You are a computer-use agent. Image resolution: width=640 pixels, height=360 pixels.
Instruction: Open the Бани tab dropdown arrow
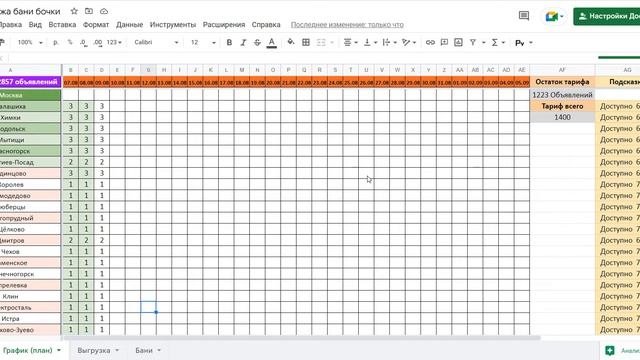point(159,350)
